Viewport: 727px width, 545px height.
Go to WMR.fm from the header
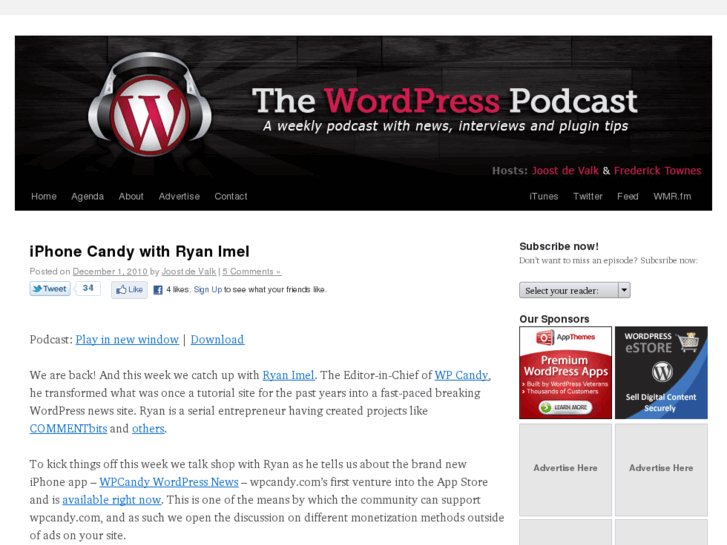(x=672, y=196)
